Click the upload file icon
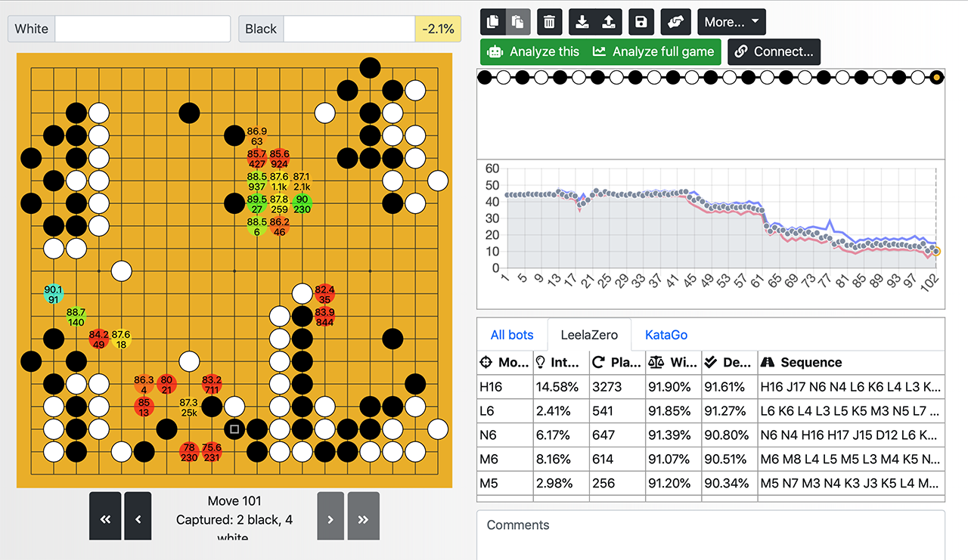The width and height of the screenshot is (968, 560). (609, 22)
